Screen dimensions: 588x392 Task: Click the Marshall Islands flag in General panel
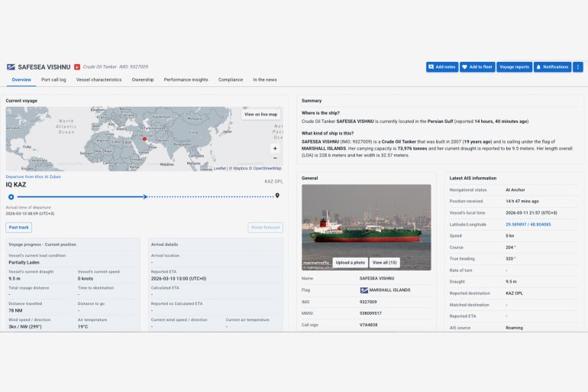[364, 290]
